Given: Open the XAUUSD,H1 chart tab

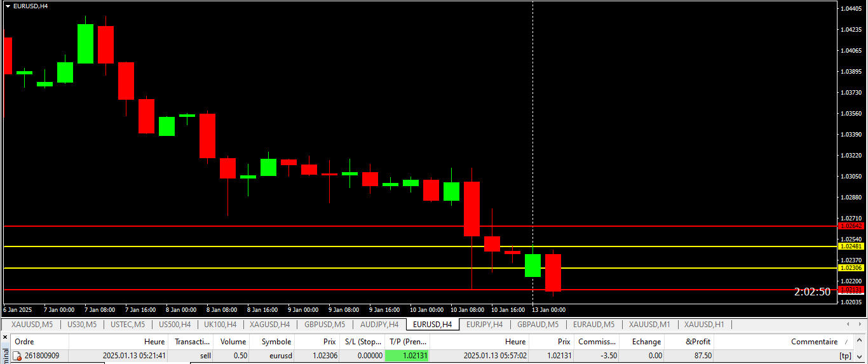Looking at the screenshot, I should 704,325.
